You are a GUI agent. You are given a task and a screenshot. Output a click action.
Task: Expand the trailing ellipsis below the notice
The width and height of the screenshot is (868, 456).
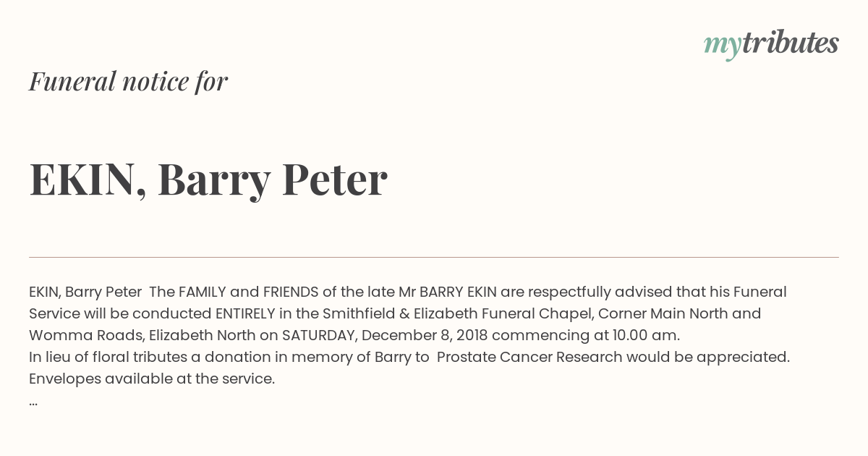33,401
